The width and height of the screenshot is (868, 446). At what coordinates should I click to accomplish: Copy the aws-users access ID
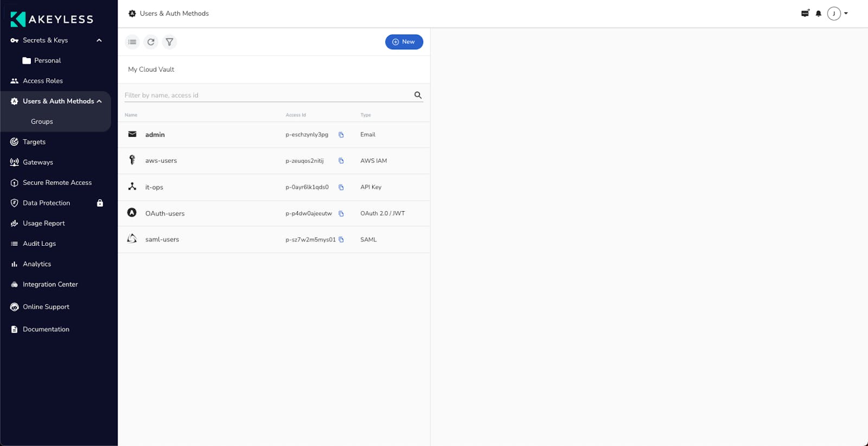pos(341,161)
